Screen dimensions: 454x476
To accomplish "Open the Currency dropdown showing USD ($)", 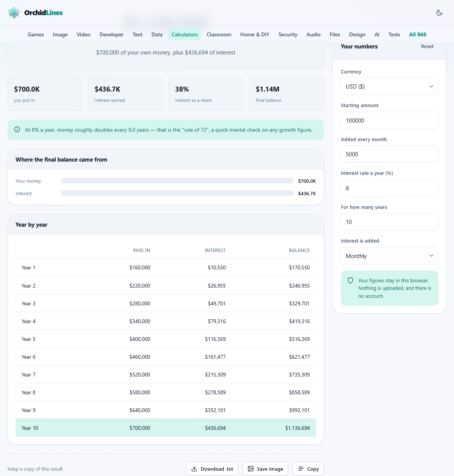I will click(389, 86).
